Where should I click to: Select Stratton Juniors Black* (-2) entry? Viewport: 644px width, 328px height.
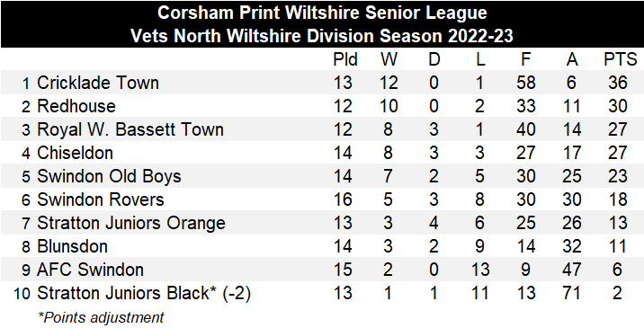click(x=144, y=294)
